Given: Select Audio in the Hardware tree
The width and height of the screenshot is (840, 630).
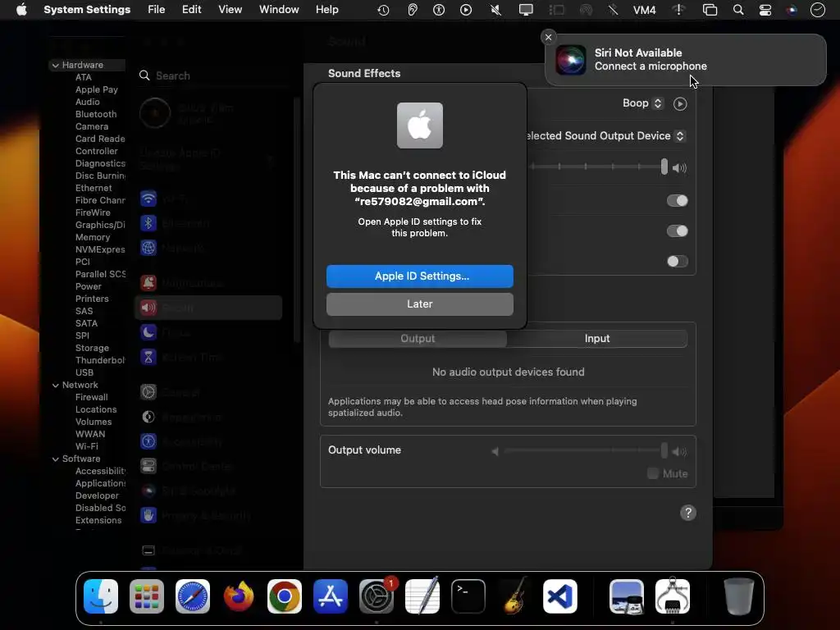Looking at the screenshot, I should point(87,102).
